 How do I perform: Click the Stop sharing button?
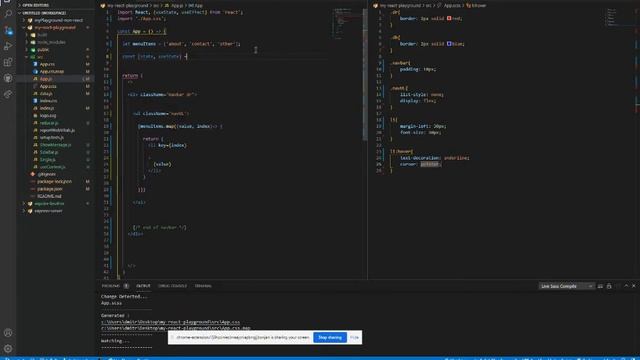tap(330, 338)
